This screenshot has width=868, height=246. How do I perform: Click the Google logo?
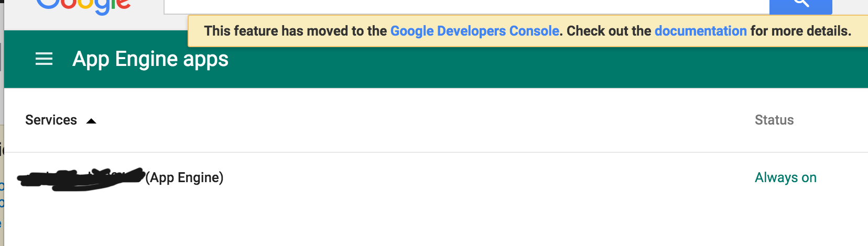83,6
